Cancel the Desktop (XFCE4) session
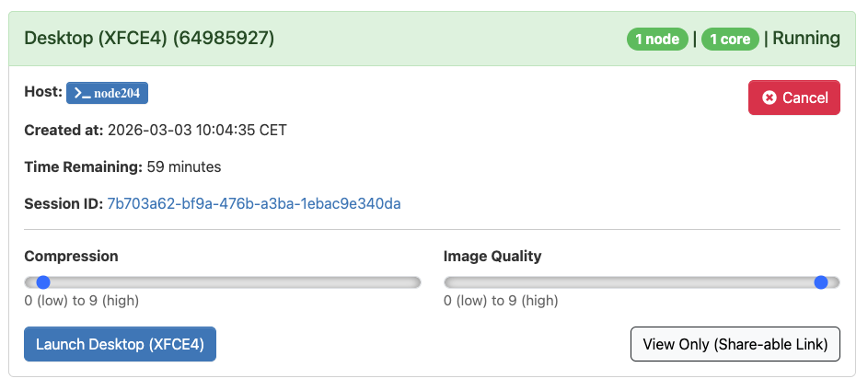Screen dimensions: 868x390 pos(793,97)
